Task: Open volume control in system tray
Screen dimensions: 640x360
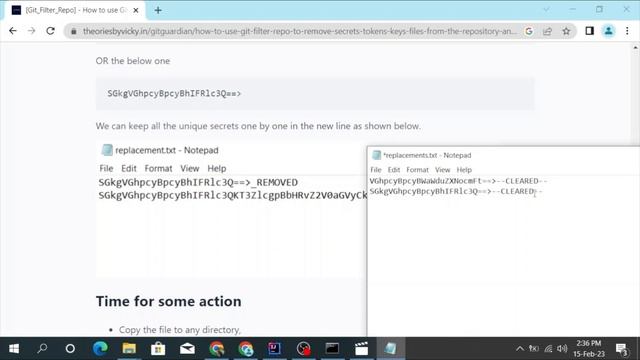Action: point(562,349)
